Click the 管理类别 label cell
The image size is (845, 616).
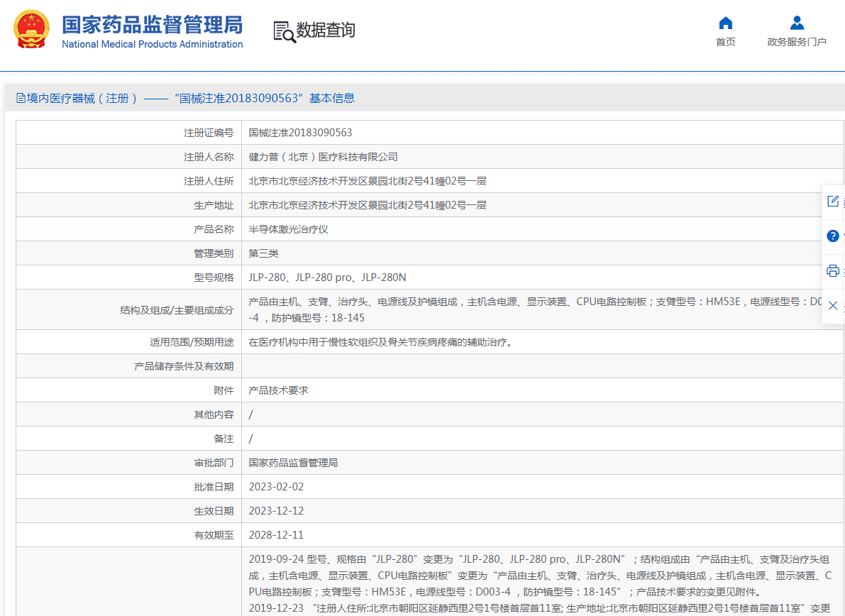(x=129, y=253)
